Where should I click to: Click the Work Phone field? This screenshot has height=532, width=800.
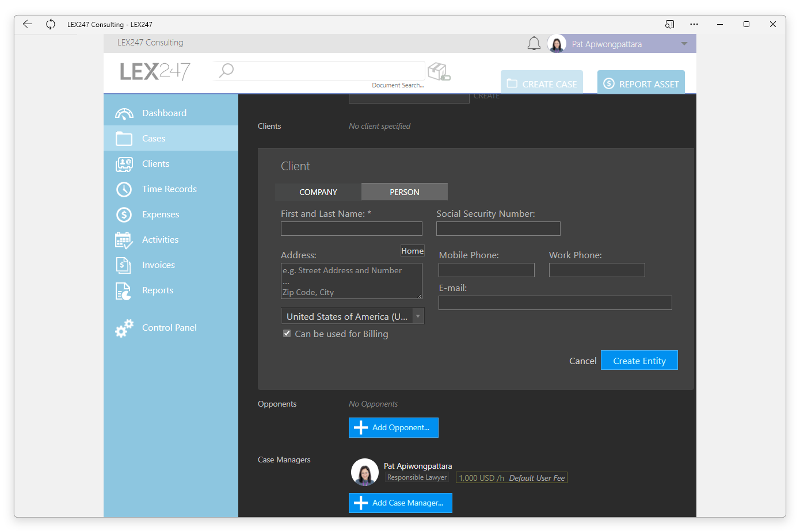coord(597,270)
